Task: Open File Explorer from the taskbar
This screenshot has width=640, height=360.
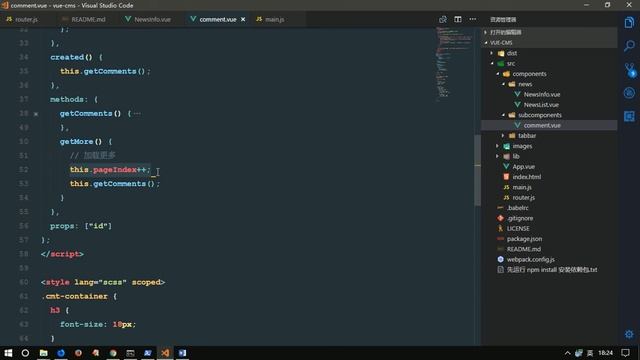Action: (43, 353)
